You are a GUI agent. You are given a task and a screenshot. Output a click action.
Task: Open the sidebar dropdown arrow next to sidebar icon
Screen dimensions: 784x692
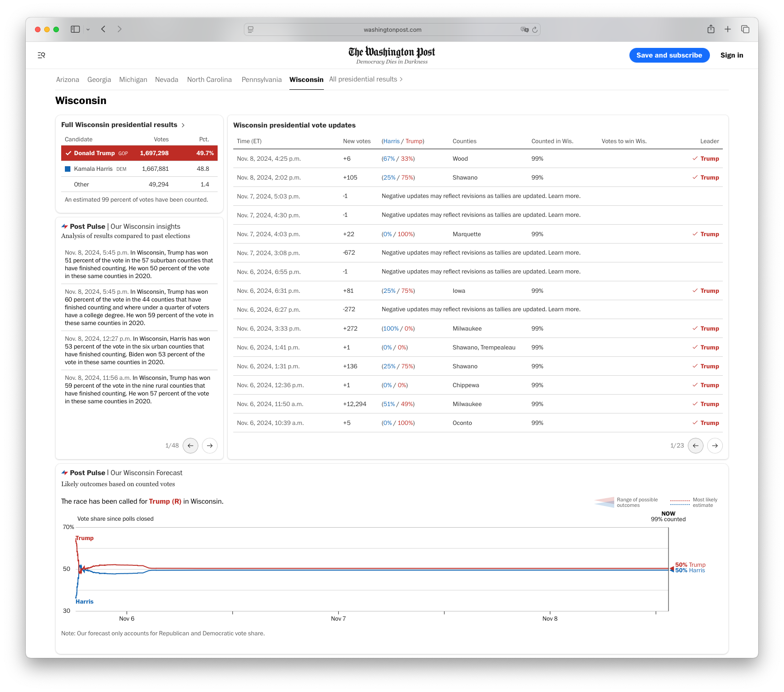(x=88, y=29)
